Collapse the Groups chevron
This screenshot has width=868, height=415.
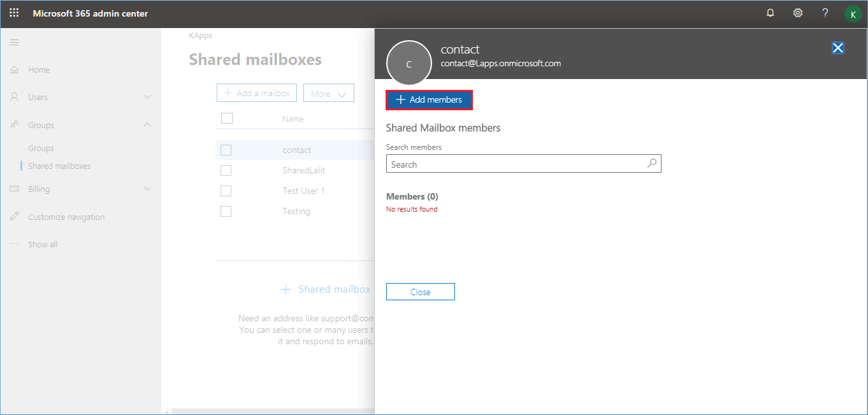(x=147, y=125)
